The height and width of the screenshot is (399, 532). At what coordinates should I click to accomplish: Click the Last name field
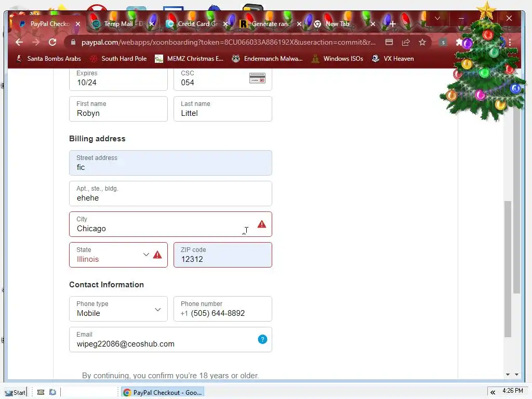[x=222, y=109]
